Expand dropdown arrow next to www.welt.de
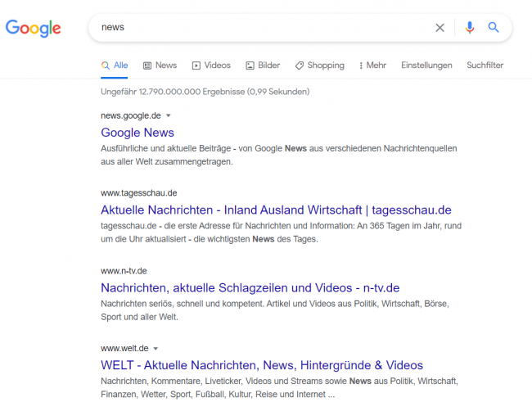 (156, 349)
